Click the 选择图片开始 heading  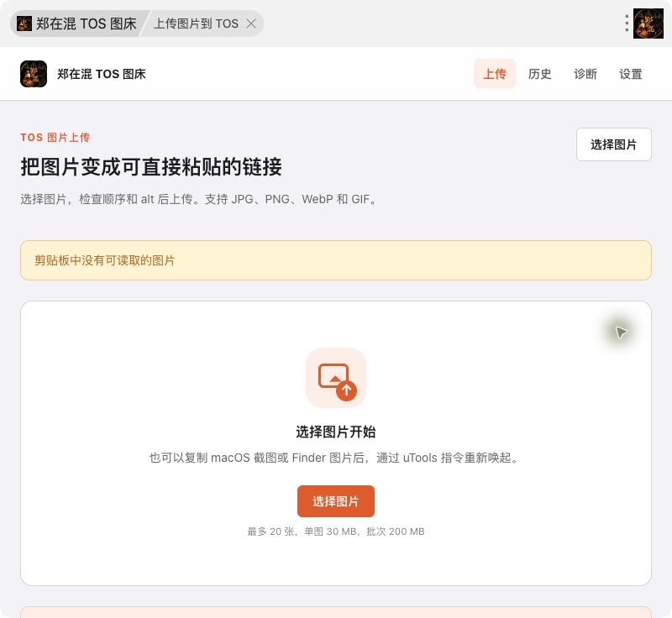click(336, 432)
